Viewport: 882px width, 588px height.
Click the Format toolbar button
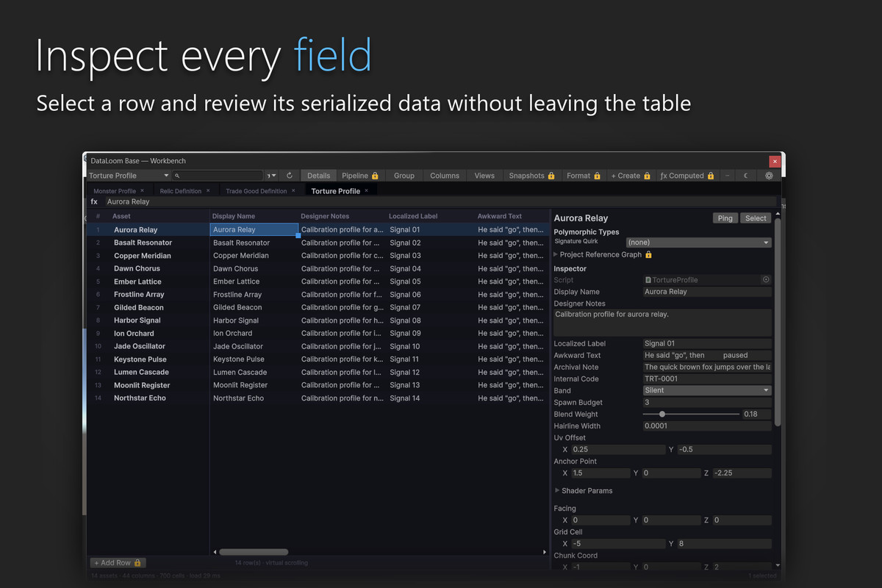pyautogui.click(x=584, y=176)
